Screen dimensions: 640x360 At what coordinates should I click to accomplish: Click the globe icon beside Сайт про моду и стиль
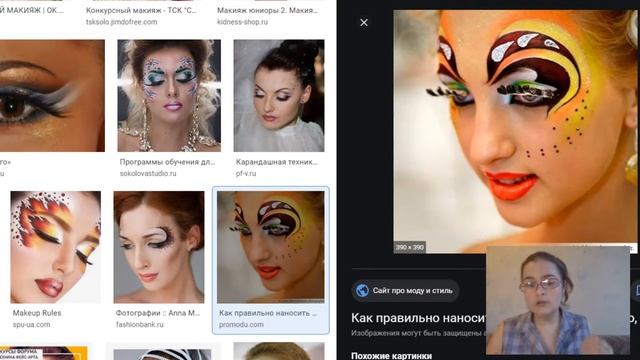coord(362,291)
